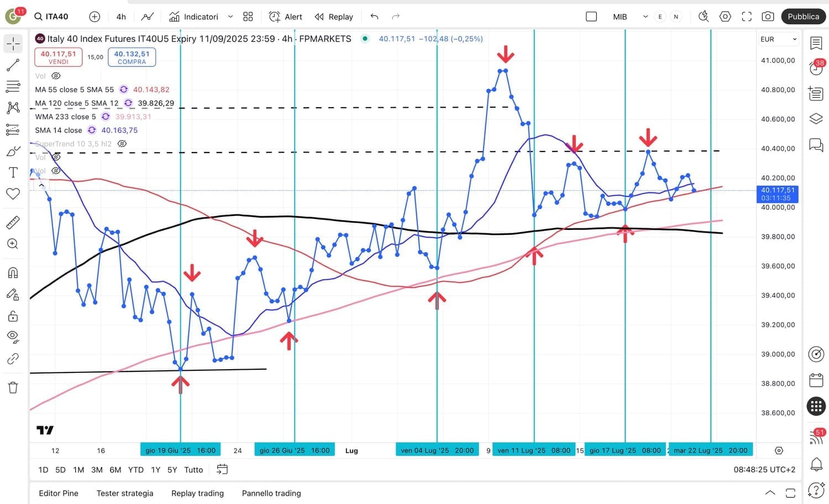Toggle visibility of the first Vol indicator
Viewport: 829px width, 504px height.
pos(56,76)
